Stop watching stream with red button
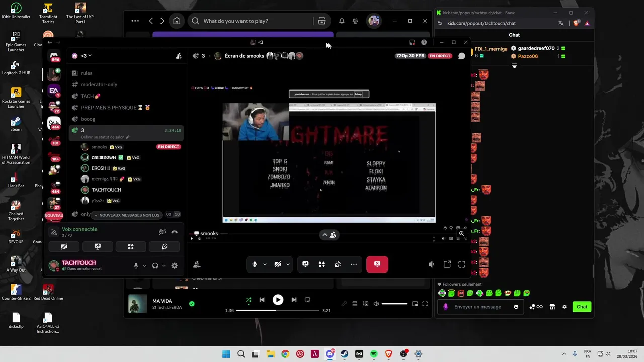 (x=377, y=264)
